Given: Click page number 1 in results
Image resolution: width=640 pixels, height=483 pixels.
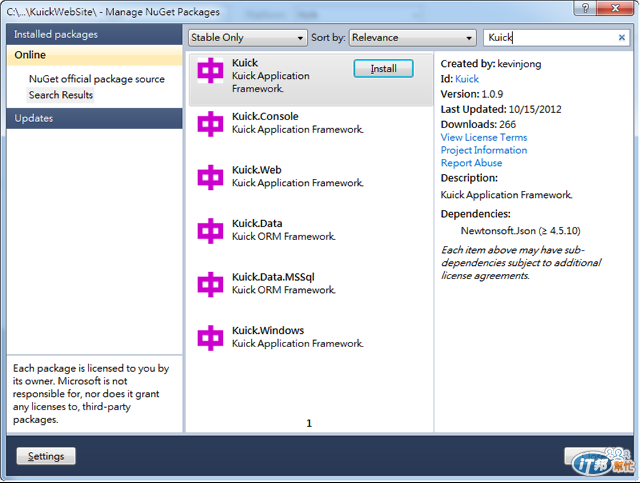Looking at the screenshot, I should coord(309,423).
